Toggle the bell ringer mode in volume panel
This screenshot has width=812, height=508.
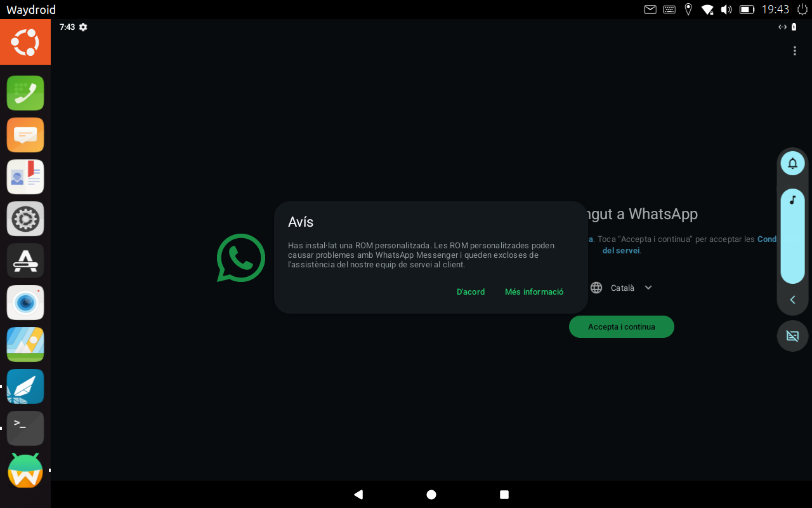[792, 164]
